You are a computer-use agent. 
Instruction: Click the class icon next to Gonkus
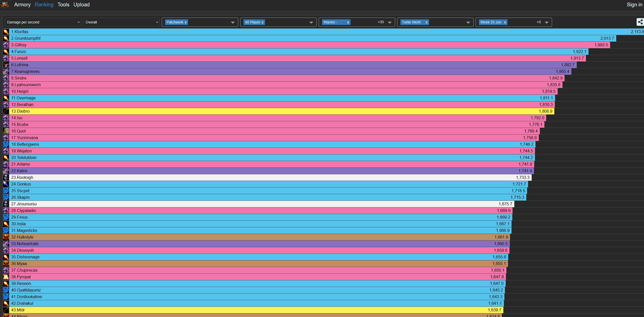pos(6,184)
